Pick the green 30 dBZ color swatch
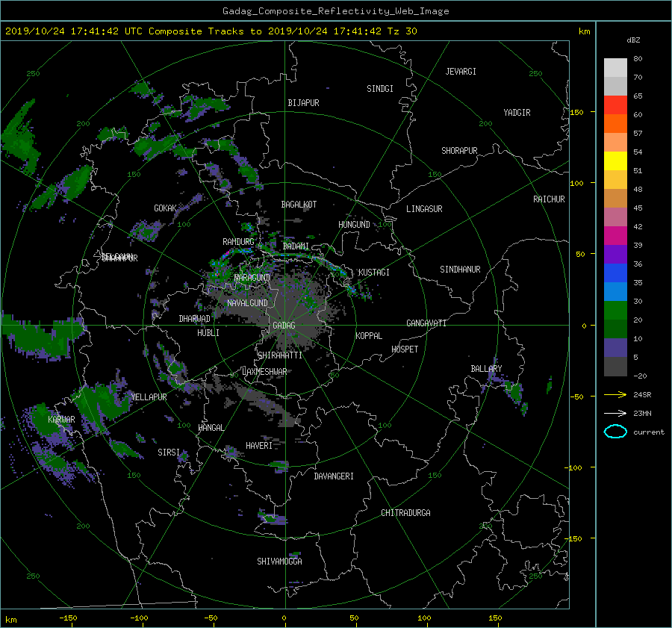Screen dimensions: 672x628 pyautogui.click(x=615, y=310)
